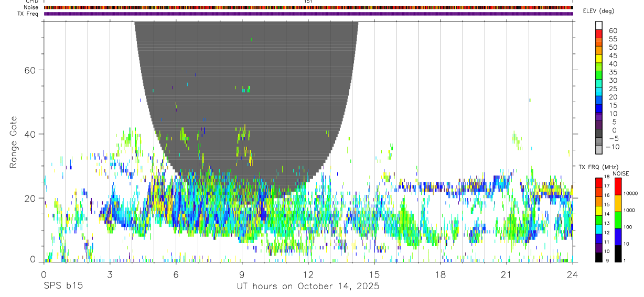This screenshot has height=297, width=644.
Task: Click the 12 tick on the UT hours axis
Action: 308,274
